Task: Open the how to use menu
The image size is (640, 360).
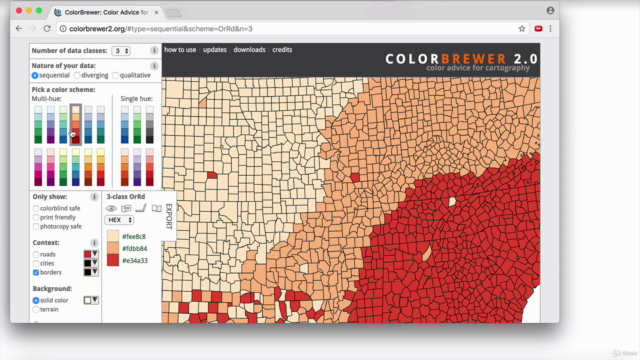Action: click(x=180, y=50)
